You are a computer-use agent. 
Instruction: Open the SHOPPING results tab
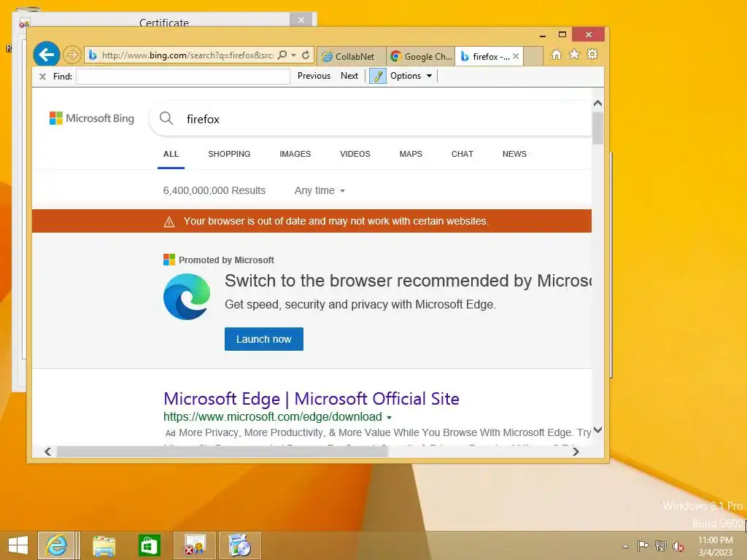tap(229, 155)
